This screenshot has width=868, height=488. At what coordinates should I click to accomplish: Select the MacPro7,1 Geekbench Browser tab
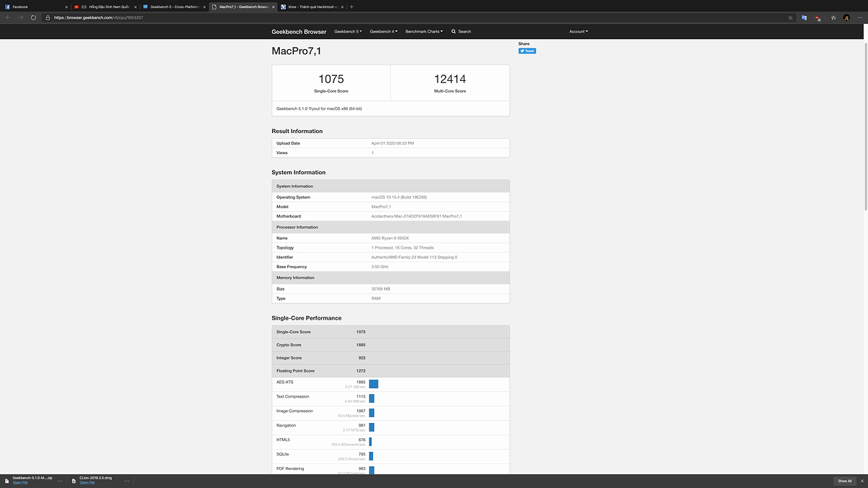coord(242,7)
